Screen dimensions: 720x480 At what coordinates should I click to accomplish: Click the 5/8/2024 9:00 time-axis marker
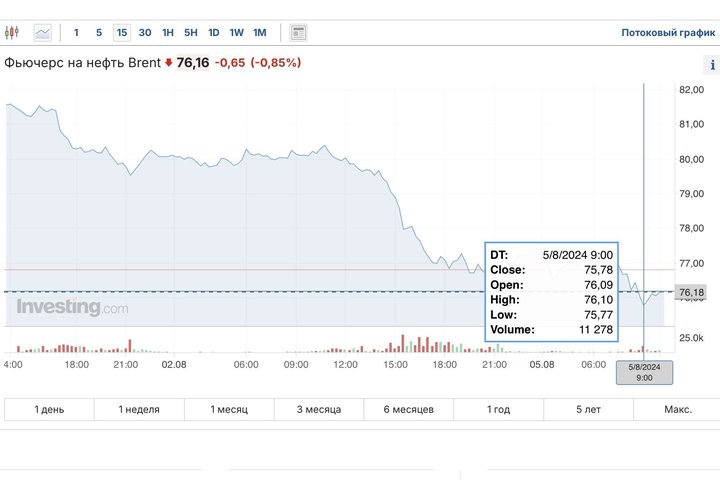tap(644, 372)
